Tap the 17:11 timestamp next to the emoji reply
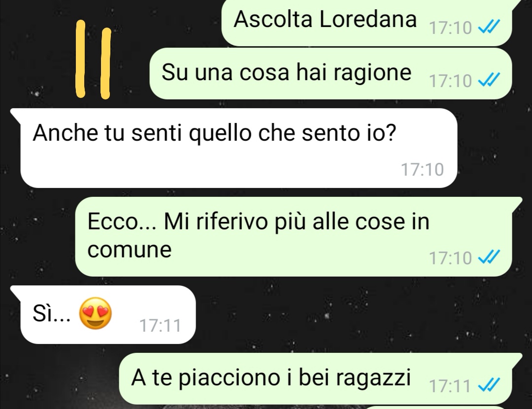Screen dimensions: 532x409 (x=160, y=325)
